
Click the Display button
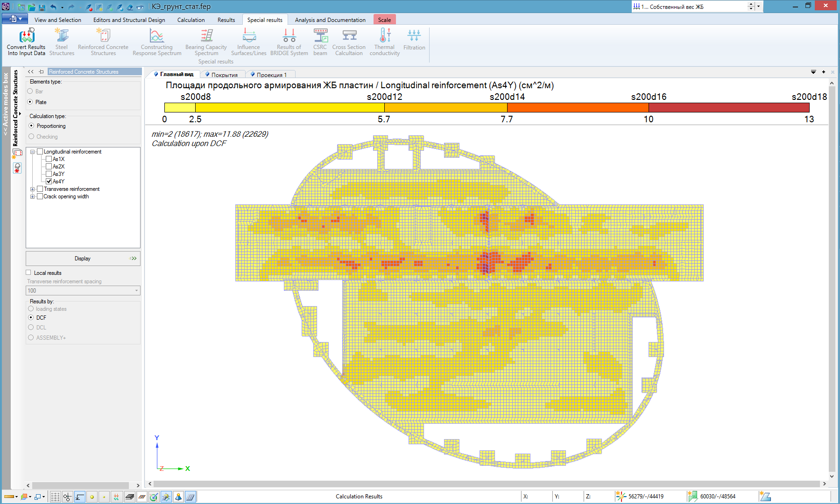(x=83, y=259)
